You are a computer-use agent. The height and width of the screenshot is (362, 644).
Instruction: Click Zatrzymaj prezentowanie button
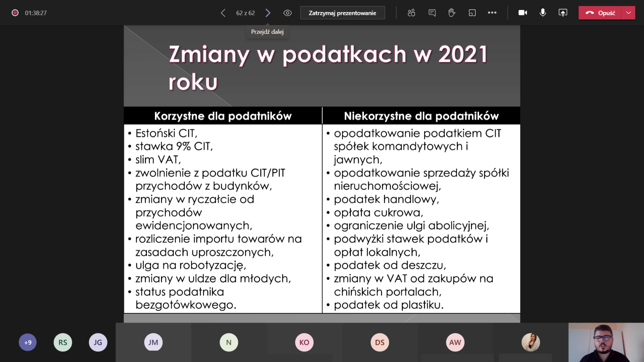coord(342,13)
